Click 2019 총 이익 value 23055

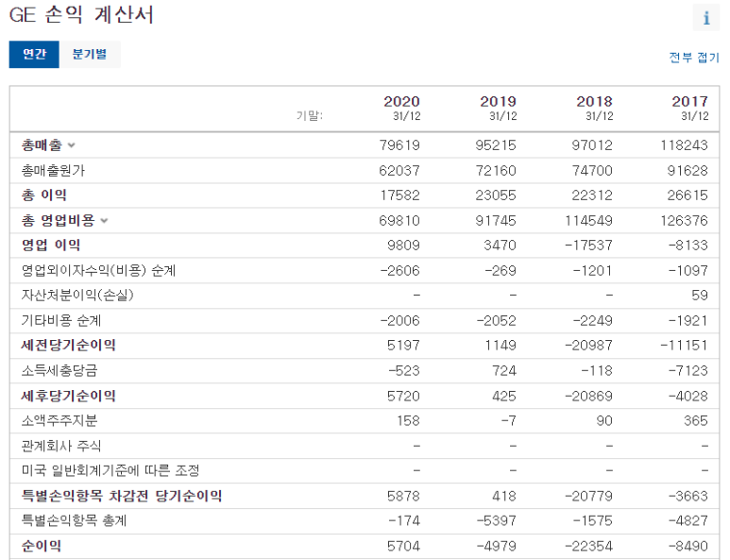tap(496, 195)
